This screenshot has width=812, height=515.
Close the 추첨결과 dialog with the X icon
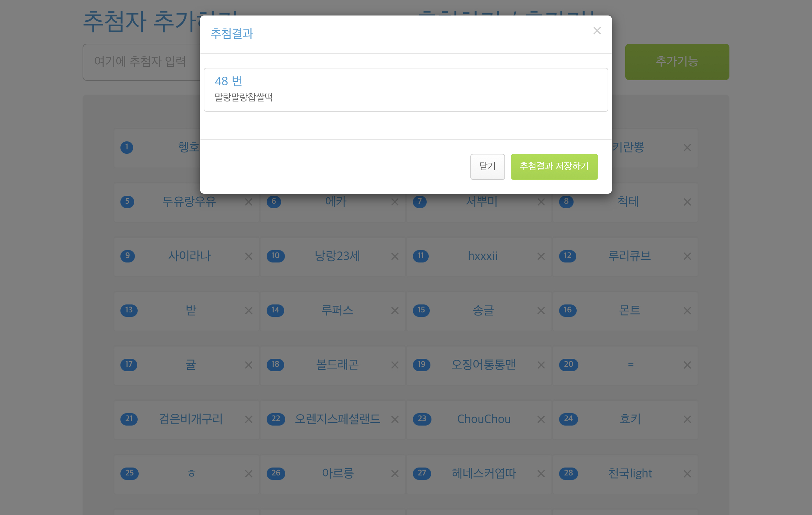click(597, 31)
